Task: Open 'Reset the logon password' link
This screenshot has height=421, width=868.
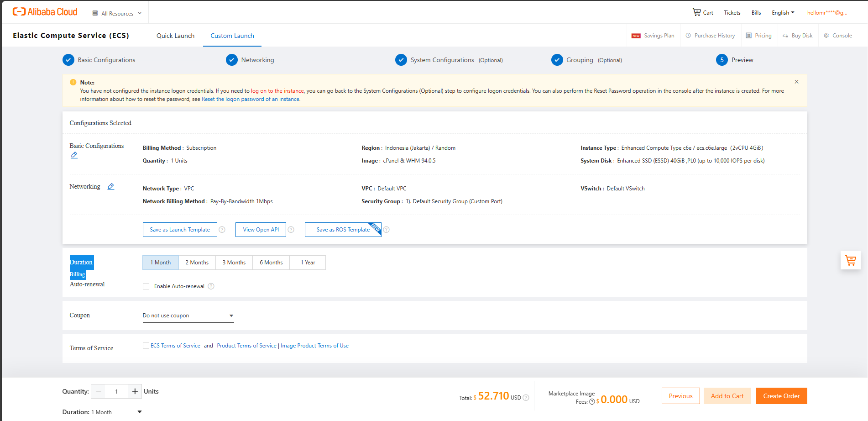Action: pyautogui.click(x=251, y=99)
